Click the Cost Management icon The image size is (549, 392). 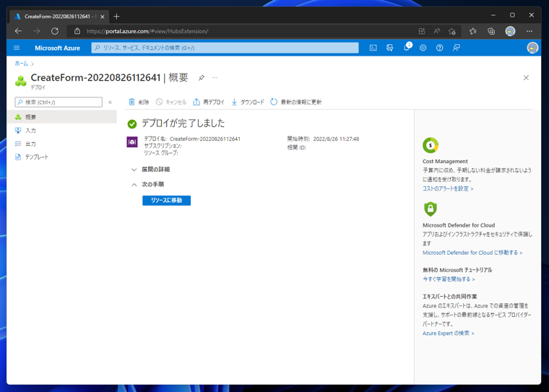431,145
